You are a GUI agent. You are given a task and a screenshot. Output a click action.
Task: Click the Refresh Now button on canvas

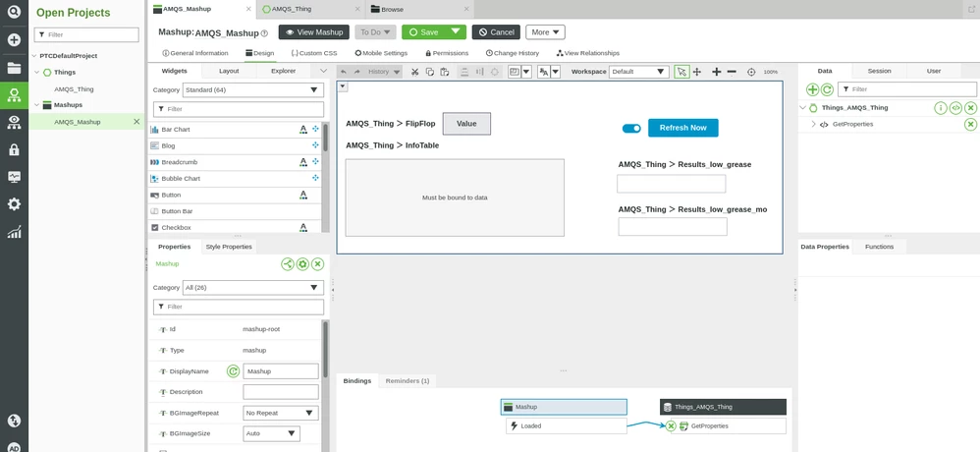pyautogui.click(x=683, y=128)
